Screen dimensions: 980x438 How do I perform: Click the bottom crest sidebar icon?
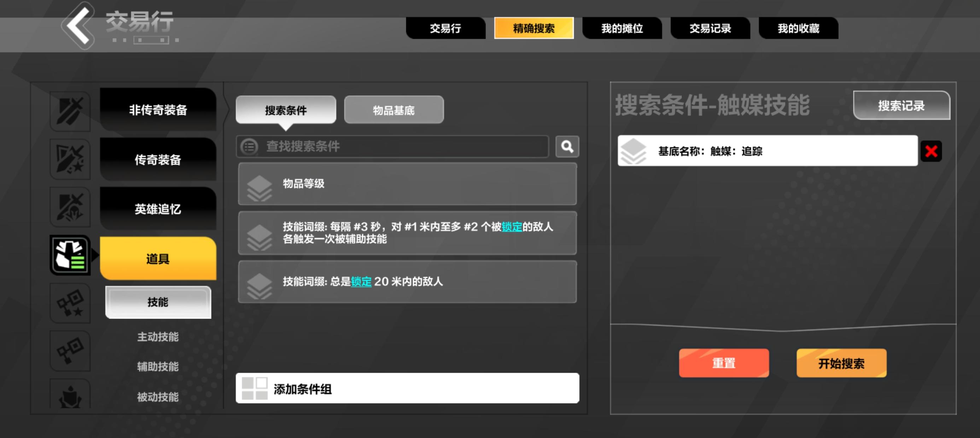point(70,394)
